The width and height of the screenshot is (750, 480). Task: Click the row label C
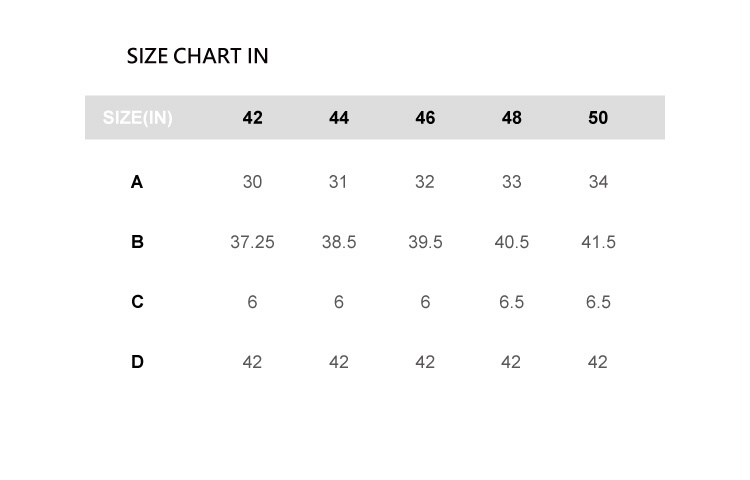click(137, 302)
